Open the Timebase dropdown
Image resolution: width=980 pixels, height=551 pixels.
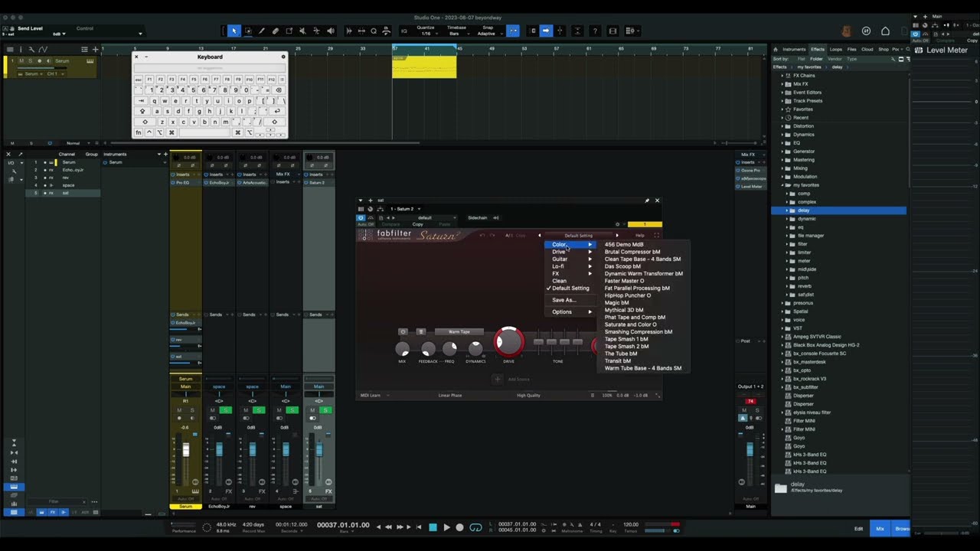click(x=456, y=34)
